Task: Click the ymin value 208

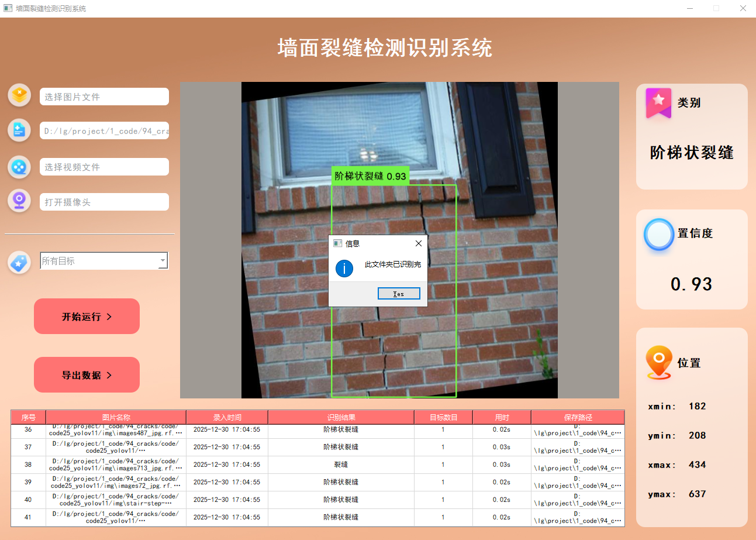Action: click(x=697, y=435)
